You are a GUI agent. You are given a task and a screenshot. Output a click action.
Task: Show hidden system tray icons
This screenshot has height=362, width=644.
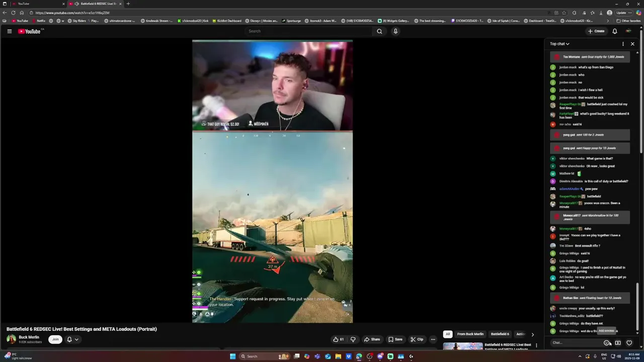pos(580,356)
